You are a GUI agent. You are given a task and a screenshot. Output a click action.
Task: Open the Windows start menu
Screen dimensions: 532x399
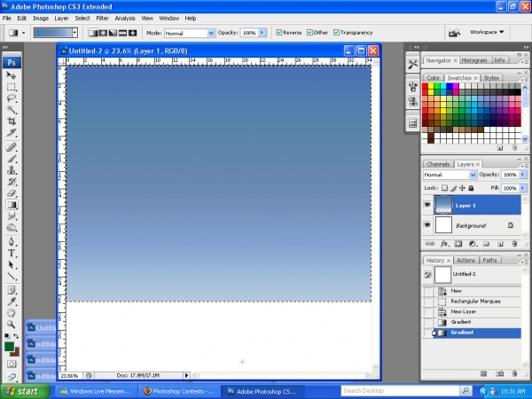pyautogui.click(x=25, y=391)
